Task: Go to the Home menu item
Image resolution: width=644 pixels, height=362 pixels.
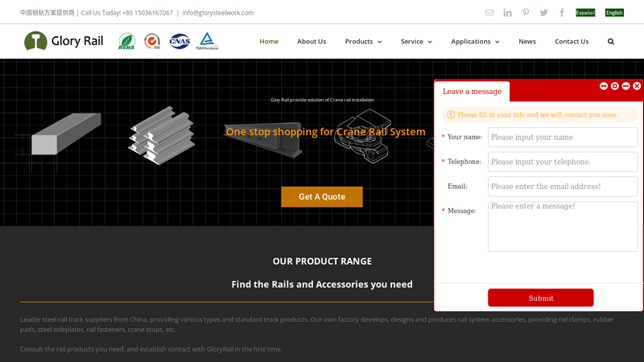Action: tap(269, 42)
